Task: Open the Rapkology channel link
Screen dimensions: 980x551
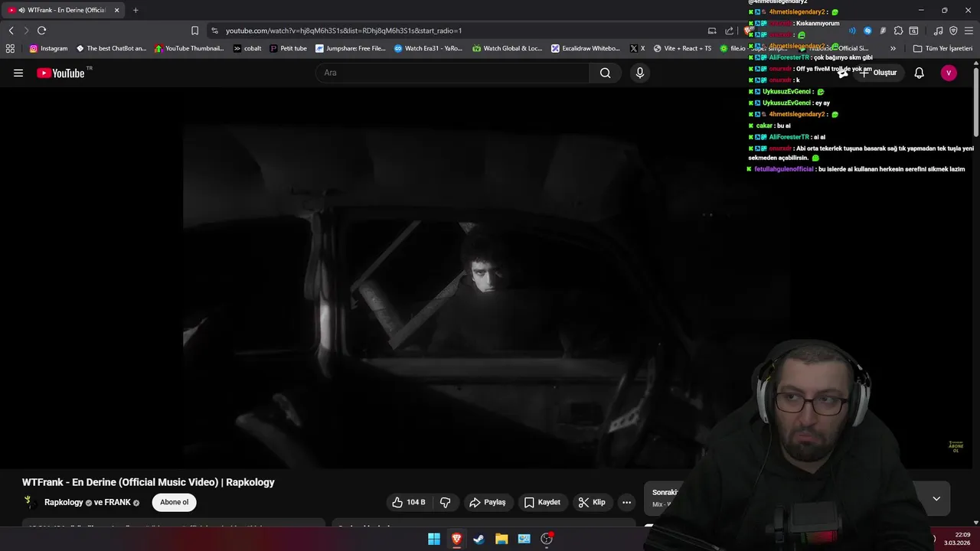Action: tap(64, 503)
